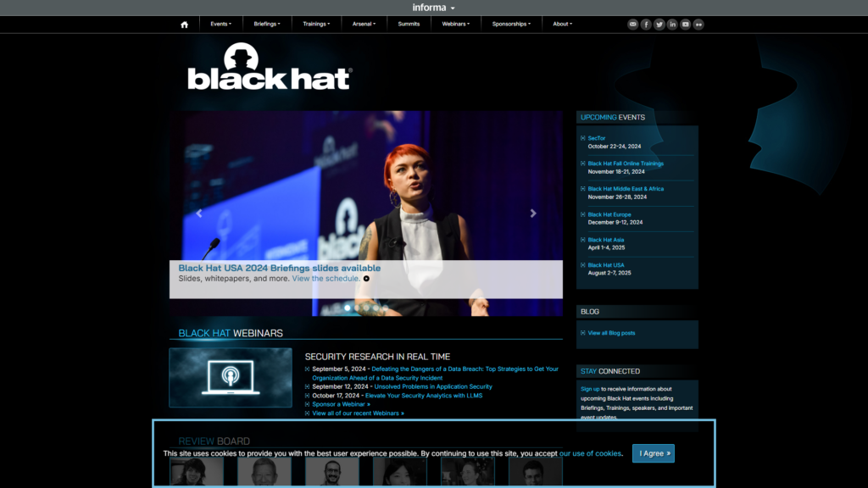Viewport: 868px width, 488px height.
Task: Click the 'UPCOMING EVENTS' sidebar heading
Action: point(613,117)
